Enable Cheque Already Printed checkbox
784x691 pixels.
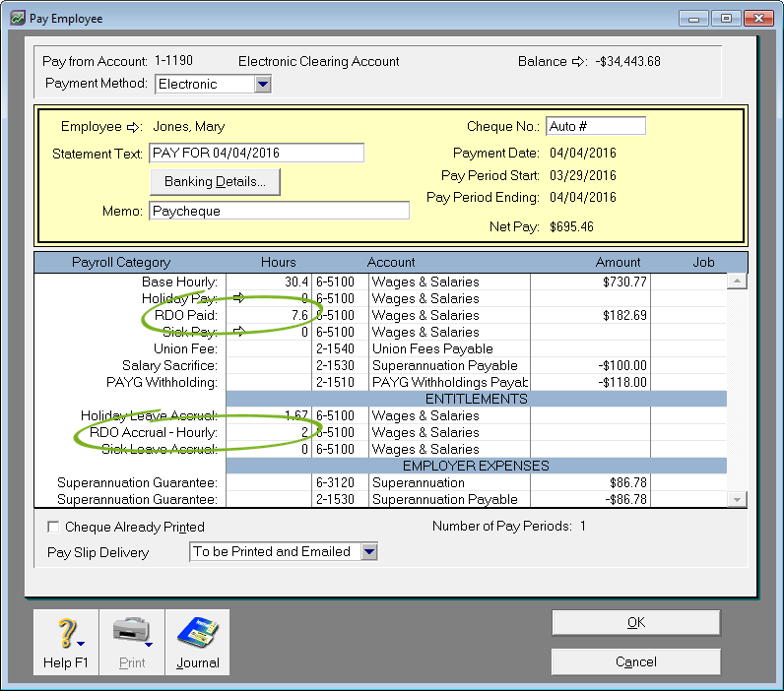53,528
